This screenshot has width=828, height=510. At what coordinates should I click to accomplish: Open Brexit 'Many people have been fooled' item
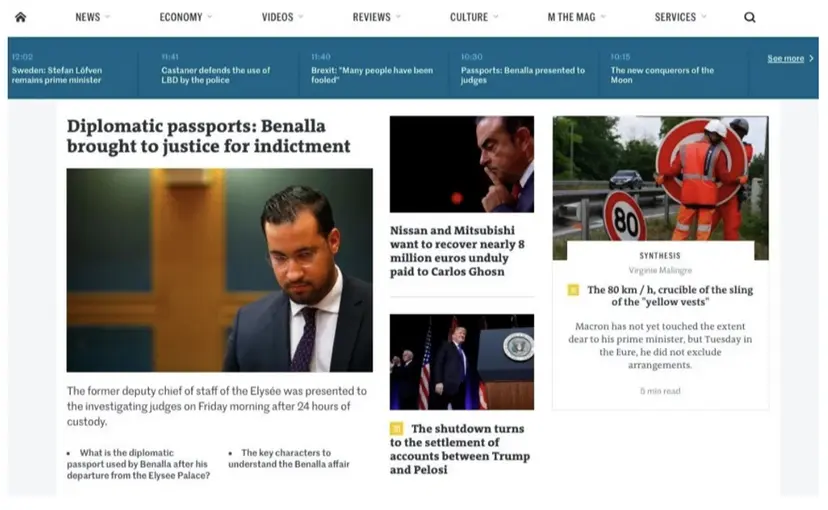[x=372, y=75]
